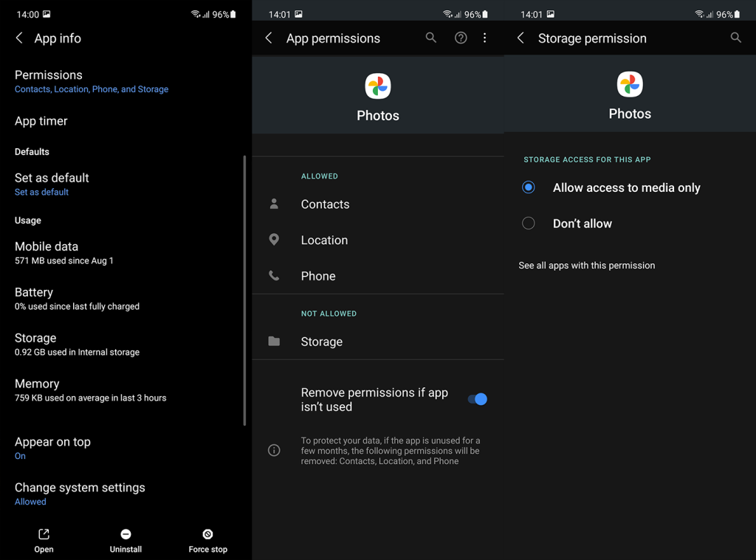
Task: Tap image notification icon in first status bar
Action: pos(47,14)
